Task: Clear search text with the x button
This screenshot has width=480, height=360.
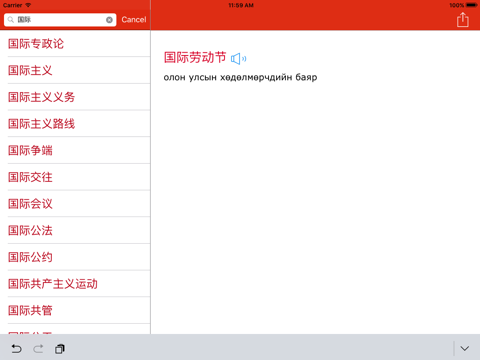Action: [x=109, y=20]
